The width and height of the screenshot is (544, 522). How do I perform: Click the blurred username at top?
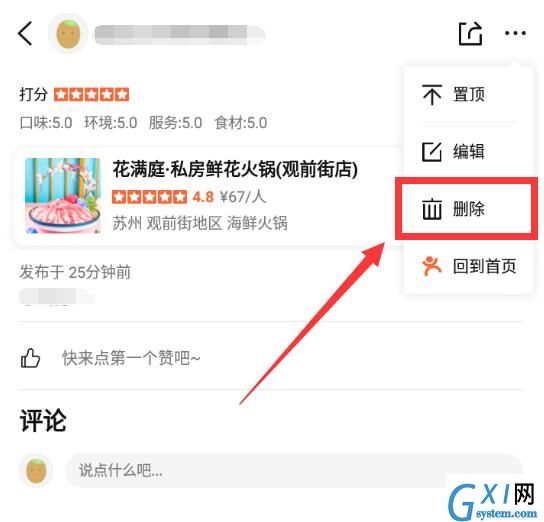coord(180,35)
